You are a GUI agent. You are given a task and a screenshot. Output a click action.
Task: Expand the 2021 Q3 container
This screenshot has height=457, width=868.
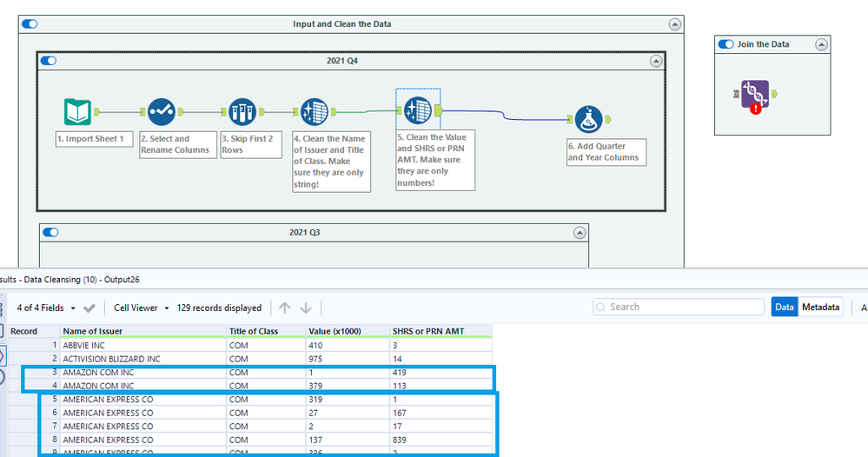[580, 232]
